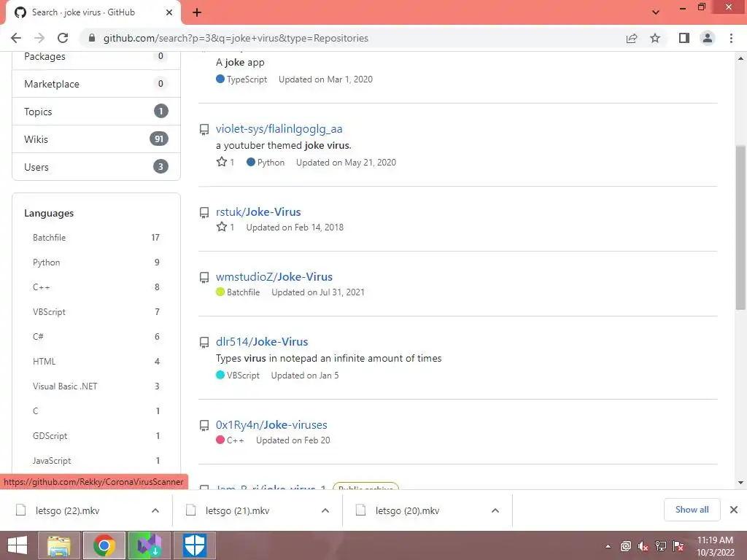Click repo icon beside rstuk/Joke-Virus
The image size is (747, 560).
point(204,212)
